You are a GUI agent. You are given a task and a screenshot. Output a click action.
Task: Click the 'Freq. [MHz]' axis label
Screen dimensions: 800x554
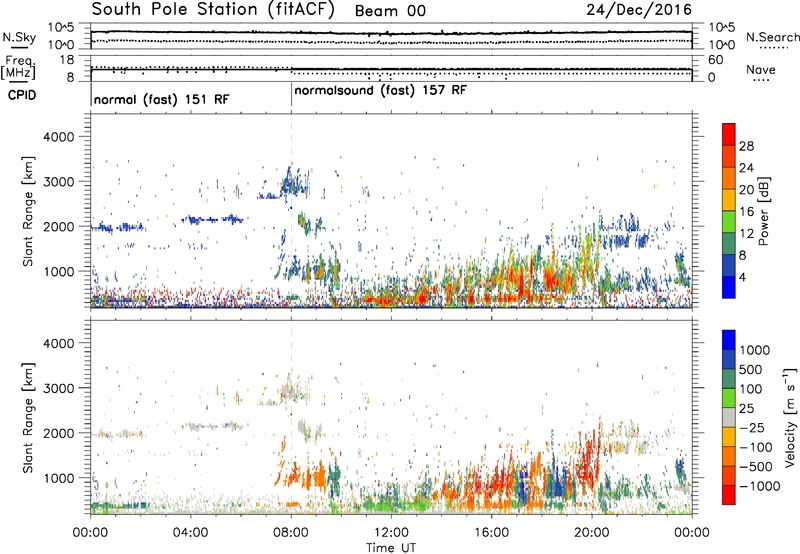tap(19, 67)
